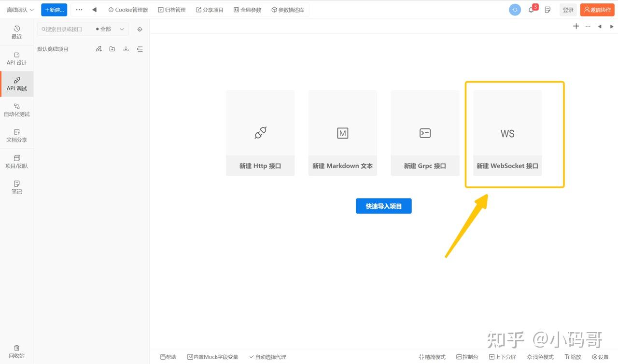Viewport: 618px width, 364px height.
Task: Click the 快速导入项目 button
Action: pyautogui.click(x=383, y=206)
